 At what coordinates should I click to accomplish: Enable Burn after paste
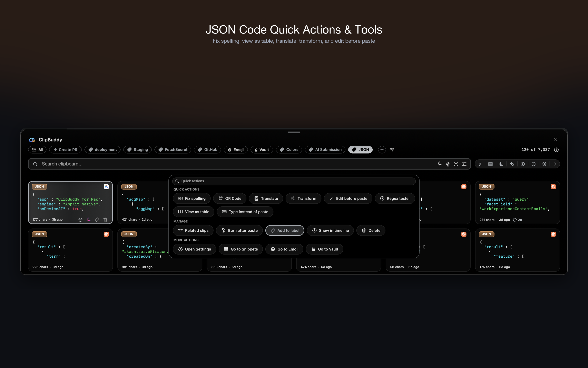coord(239,230)
